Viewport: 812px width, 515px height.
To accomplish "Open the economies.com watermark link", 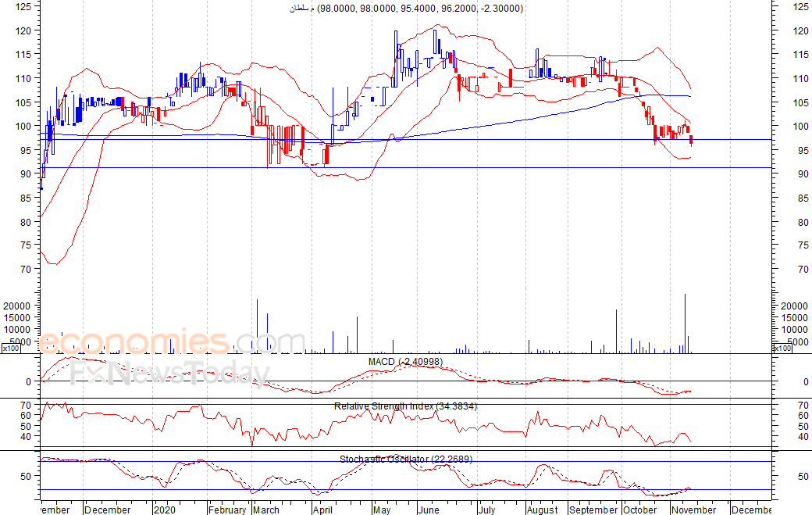I will [x=172, y=343].
